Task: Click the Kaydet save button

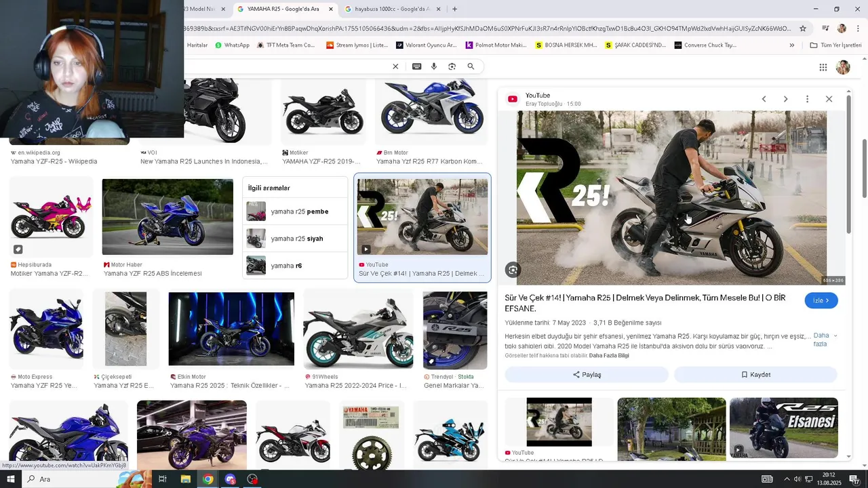Action: tap(755, 375)
